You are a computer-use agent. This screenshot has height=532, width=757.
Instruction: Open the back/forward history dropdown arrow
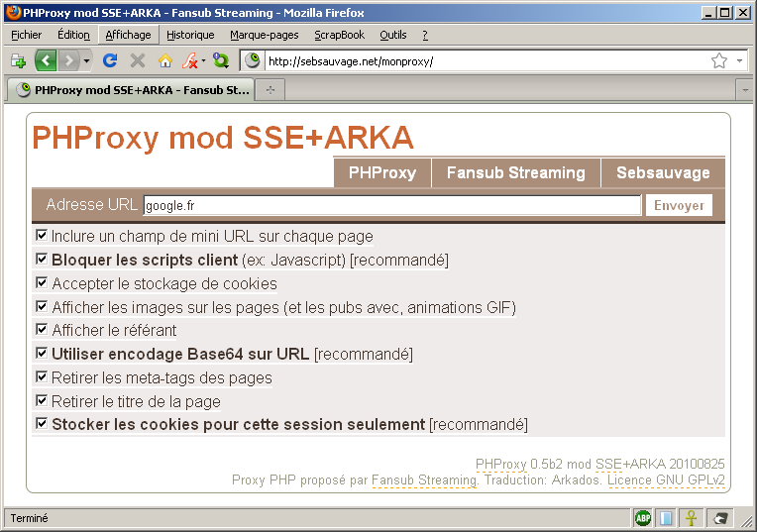pyautogui.click(x=87, y=61)
